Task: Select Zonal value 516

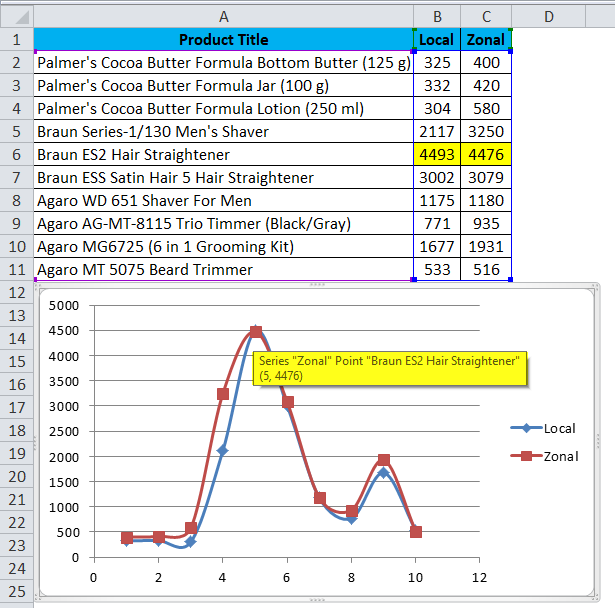Action: click(486, 269)
